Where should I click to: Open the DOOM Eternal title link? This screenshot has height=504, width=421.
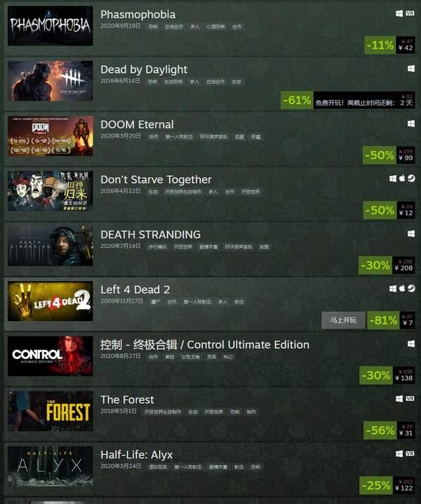137,124
